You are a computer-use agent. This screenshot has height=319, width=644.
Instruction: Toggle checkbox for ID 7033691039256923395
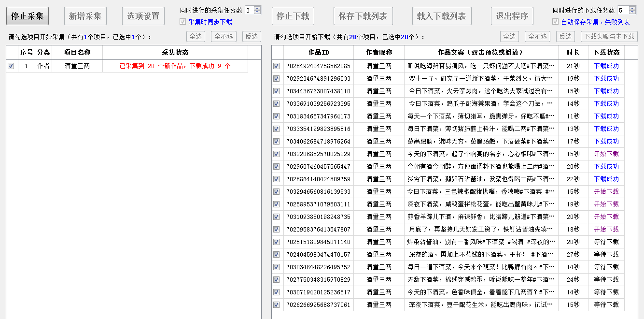tap(277, 104)
